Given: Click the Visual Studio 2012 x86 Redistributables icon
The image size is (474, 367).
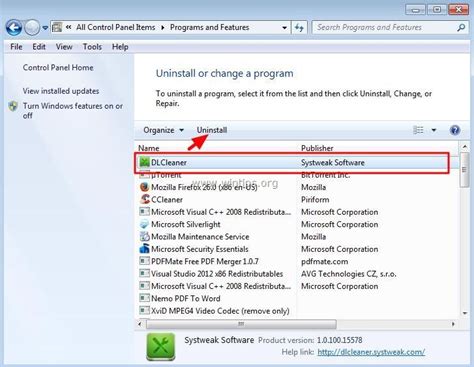Looking at the screenshot, I should pos(144,273).
